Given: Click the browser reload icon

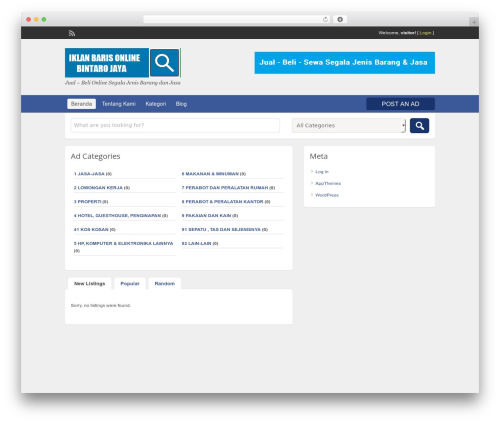Looking at the screenshot, I should tap(325, 19).
